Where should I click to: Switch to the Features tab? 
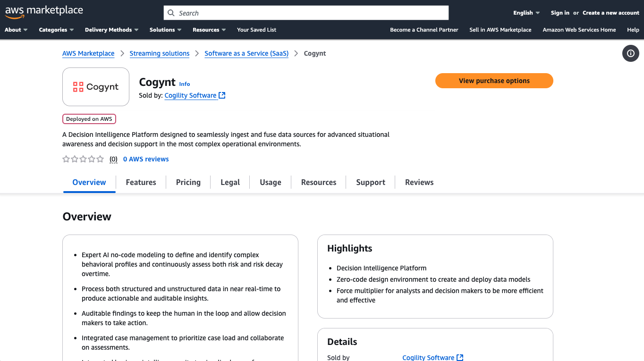click(141, 183)
